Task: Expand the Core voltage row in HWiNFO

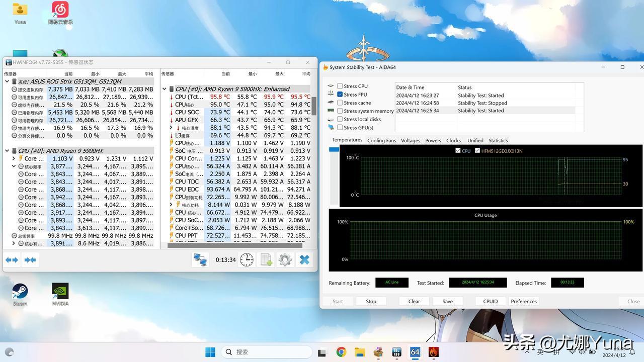Action: coord(14,158)
